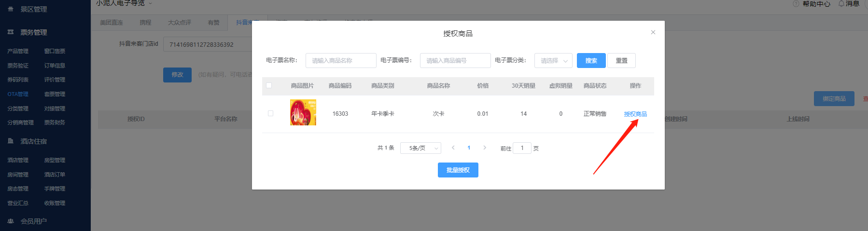
Task: Open the 电子票分类 请选择 dropdown
Action: coord(553,61)
